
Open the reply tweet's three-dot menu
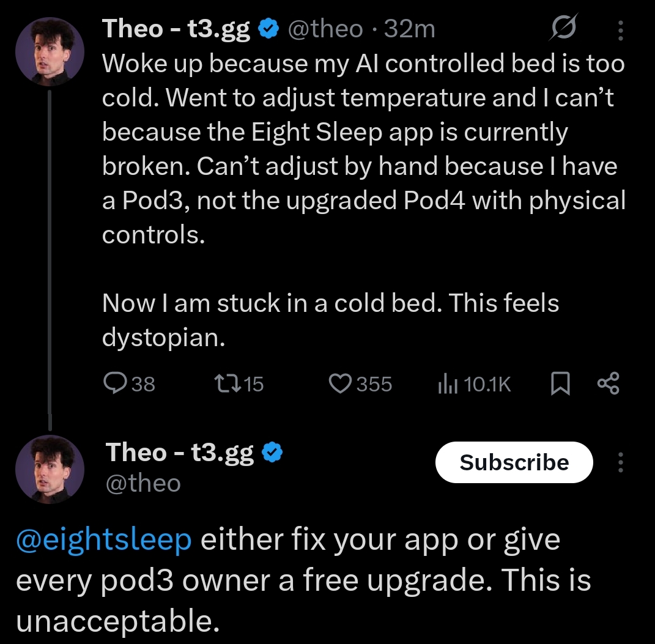coord(621,462)
